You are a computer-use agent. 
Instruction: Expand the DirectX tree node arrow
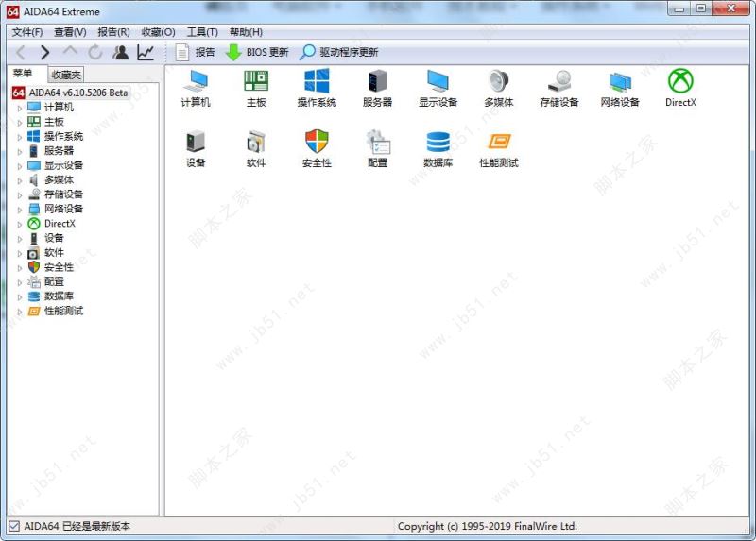[x=19, y=224]
